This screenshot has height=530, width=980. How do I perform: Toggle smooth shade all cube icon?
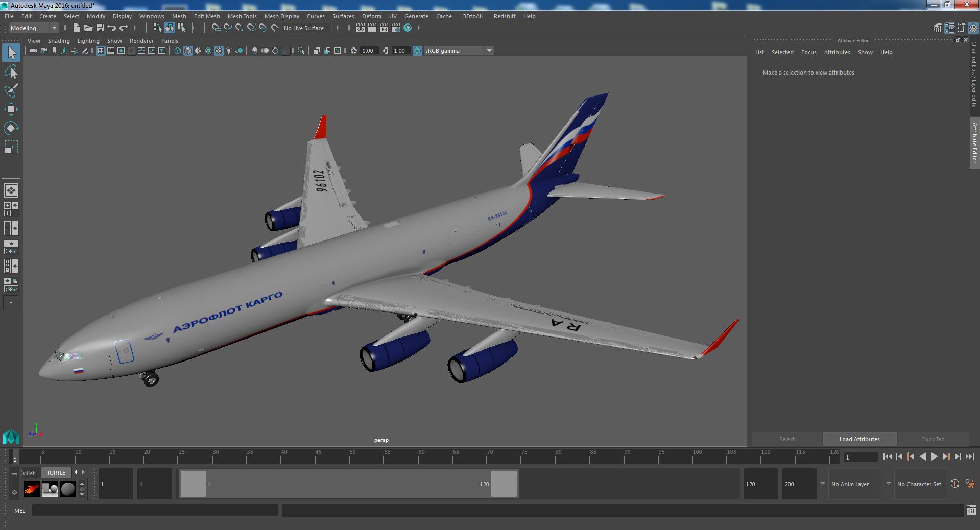[x=188, y=51]
